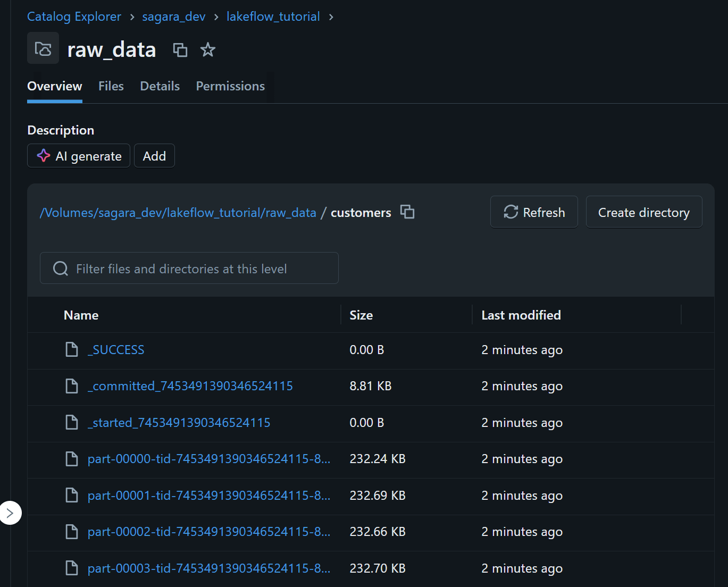Click the file icon beside _SUCCESS
Viewport: 728px width, 587px height.
[x=72, y=349]
